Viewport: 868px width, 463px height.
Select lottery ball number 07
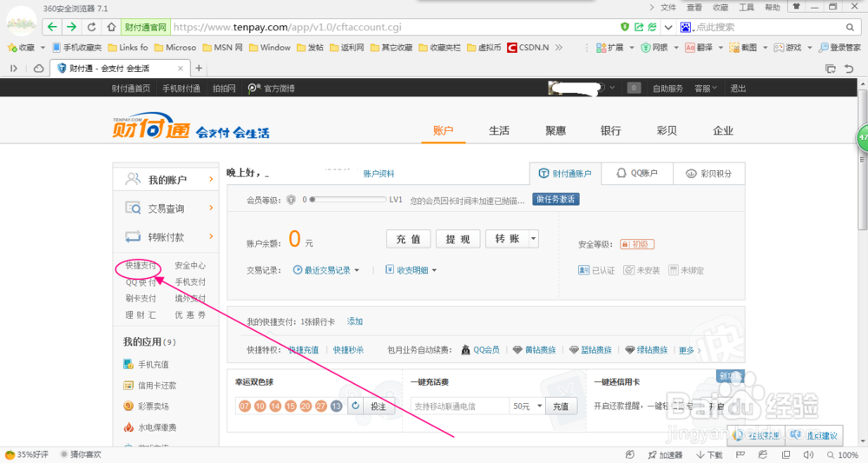245,406
